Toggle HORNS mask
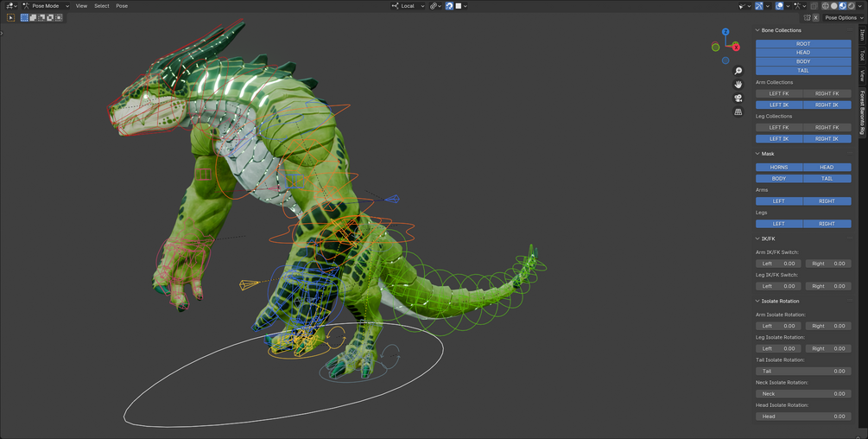The image size is (868, 439). [x=779, y=167]
